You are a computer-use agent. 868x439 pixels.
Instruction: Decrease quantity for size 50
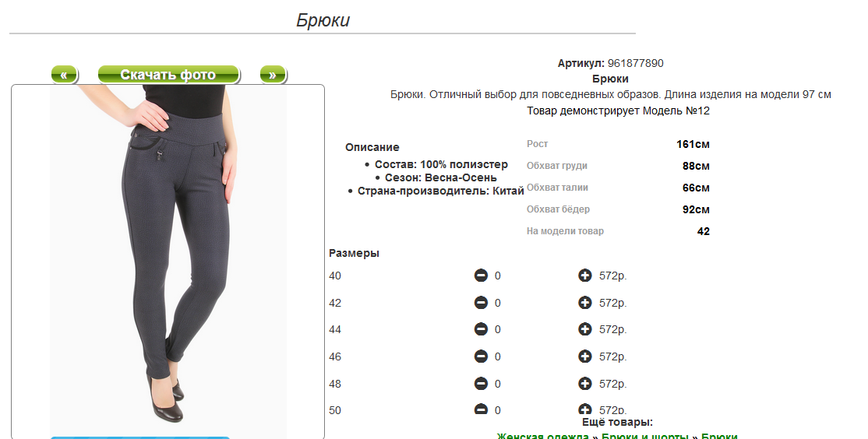(x=481, y=409)
